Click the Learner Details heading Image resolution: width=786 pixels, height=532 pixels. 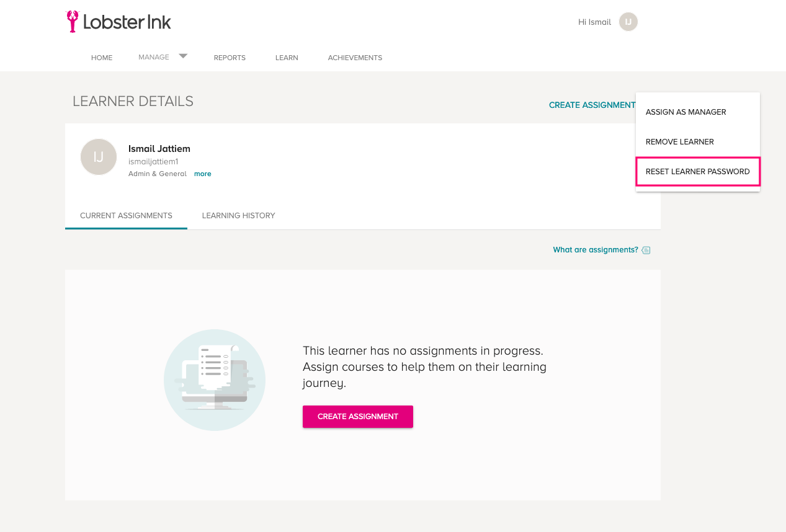133,102
